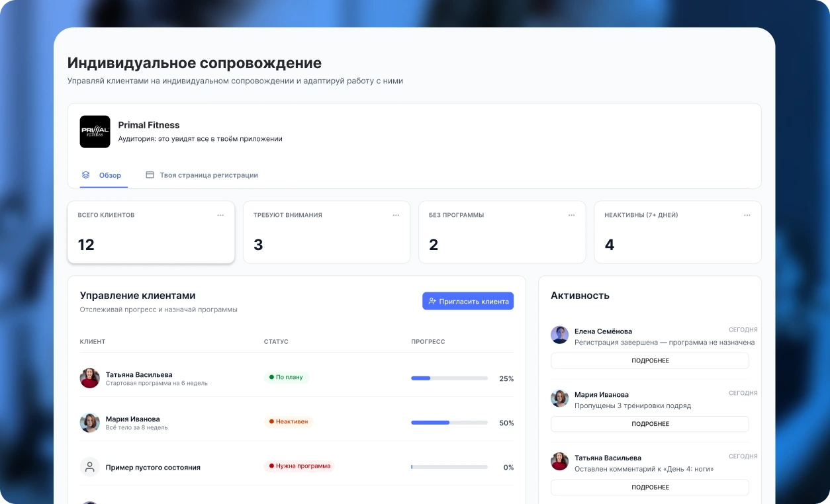Click the Прогресс column header
Screen dimensions: 830x504
pyautogui.click(x=428, y=342)
